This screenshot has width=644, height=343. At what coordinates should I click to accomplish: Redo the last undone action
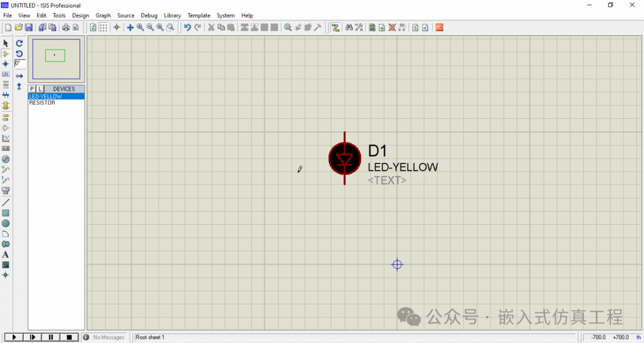pos(197,27)
